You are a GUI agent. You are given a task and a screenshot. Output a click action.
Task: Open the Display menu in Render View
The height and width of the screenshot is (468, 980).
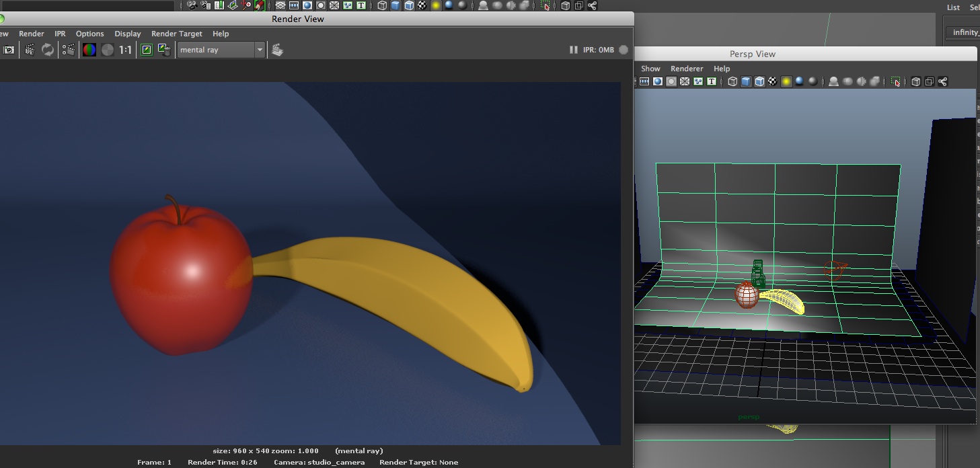click(127, 34)
